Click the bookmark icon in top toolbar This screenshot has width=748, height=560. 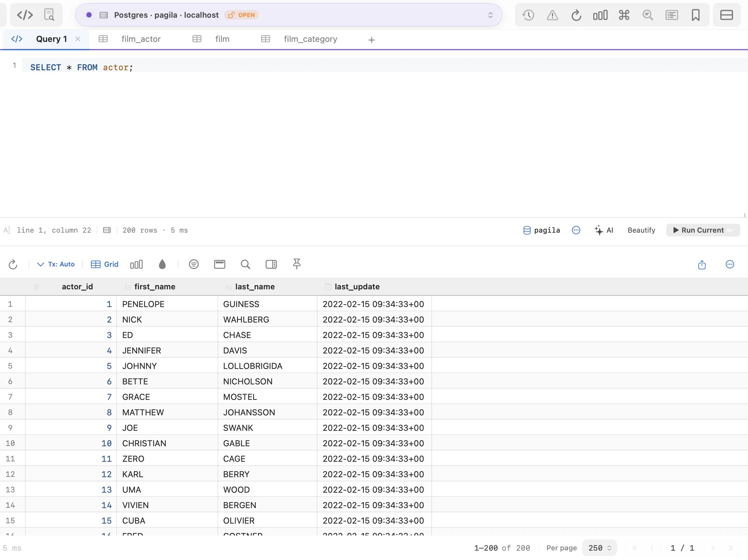[695, 15]
